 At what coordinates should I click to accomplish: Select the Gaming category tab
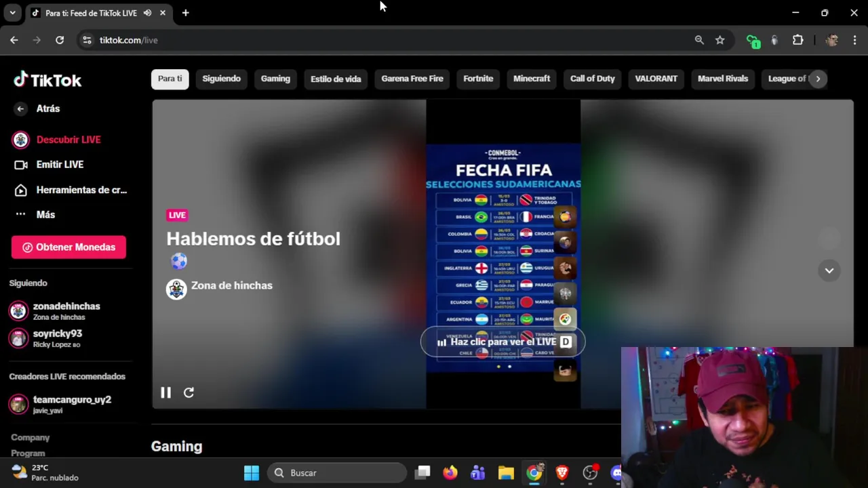coord(275,79)
